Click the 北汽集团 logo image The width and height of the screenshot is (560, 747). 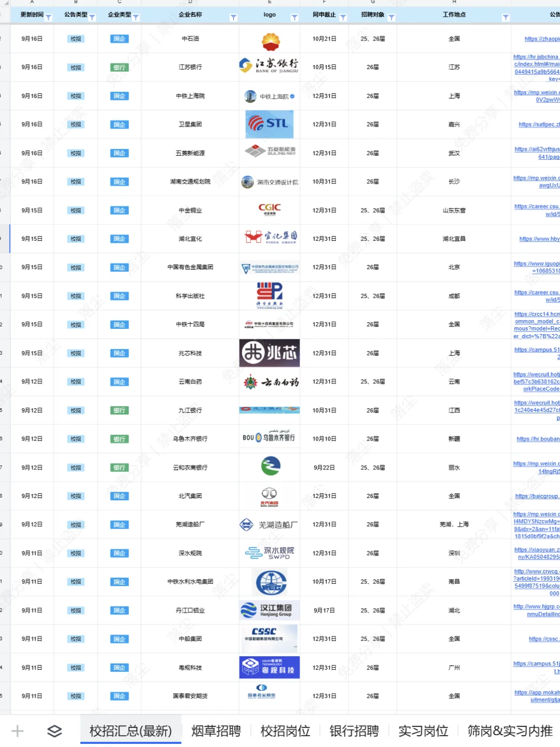(269, 497)
